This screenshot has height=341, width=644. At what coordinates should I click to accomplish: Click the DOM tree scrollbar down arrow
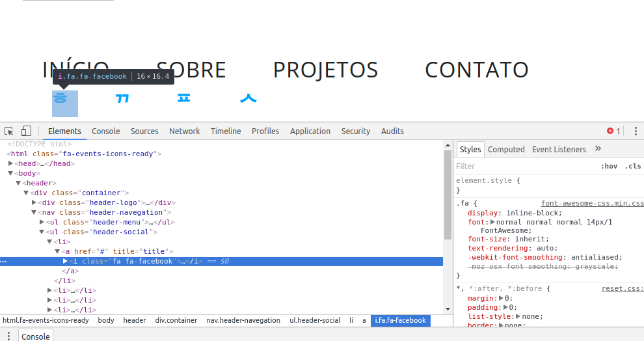(448, 309)
